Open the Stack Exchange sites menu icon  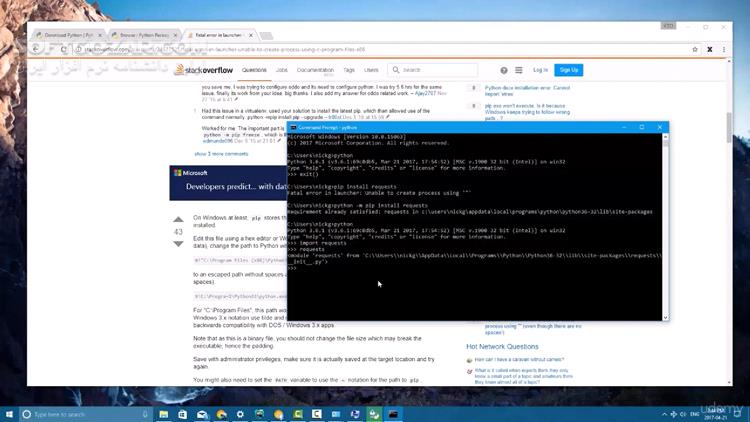[518, 70]
